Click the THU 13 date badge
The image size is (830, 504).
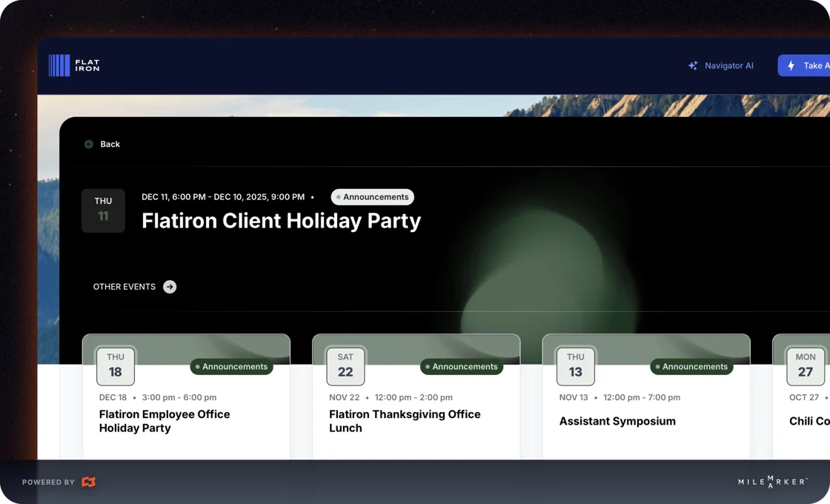tap(575, 366)
